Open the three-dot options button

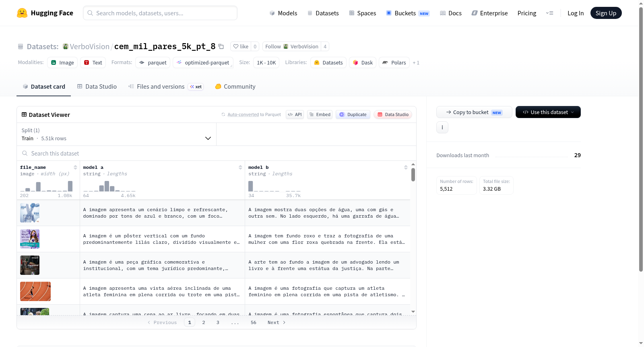(442, 127)
